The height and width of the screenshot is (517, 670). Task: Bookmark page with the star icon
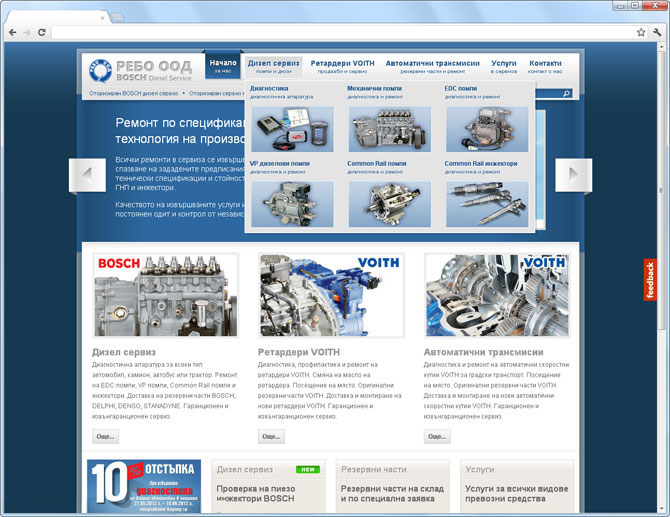point(641,32)
